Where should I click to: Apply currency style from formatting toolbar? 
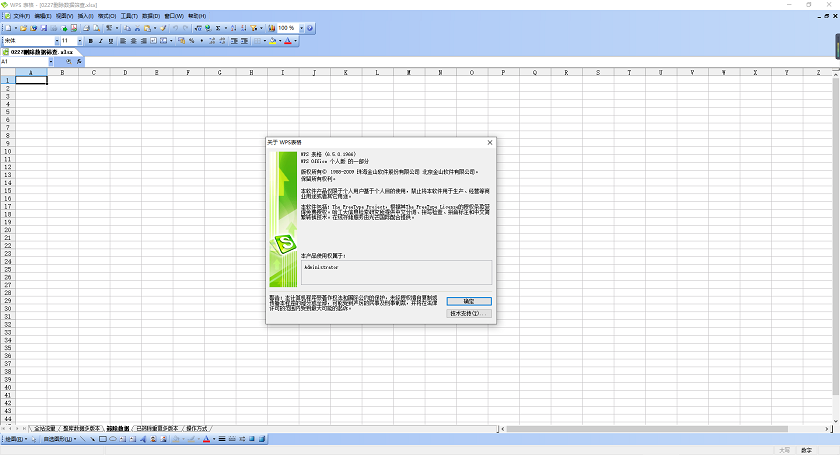pos(182,41)
